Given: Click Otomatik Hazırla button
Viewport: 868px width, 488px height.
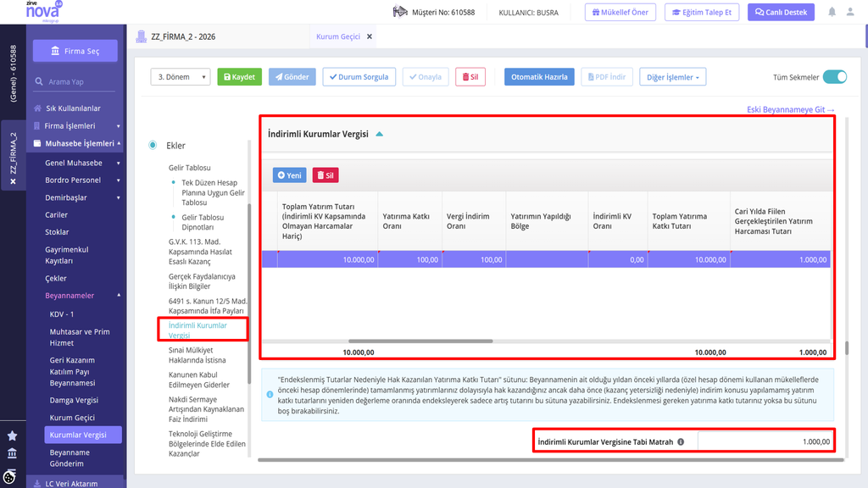Looking at the screenshot, I should tap(539, 77).
